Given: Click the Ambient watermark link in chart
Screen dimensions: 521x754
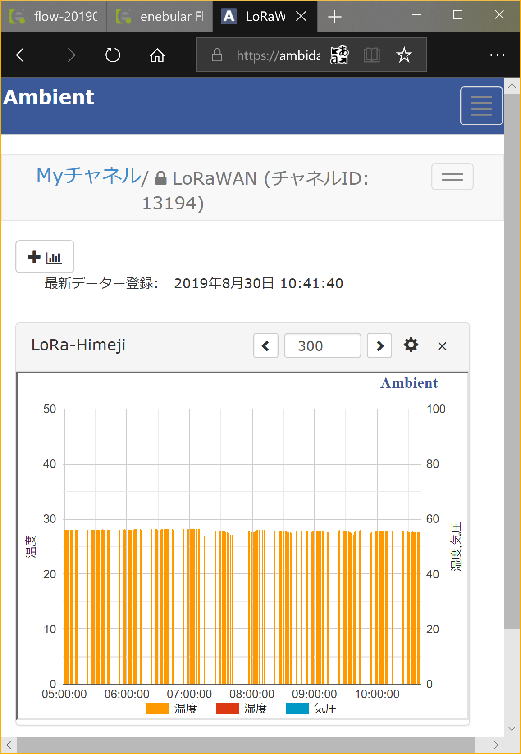Looking at the screenshot, I should click(x=409, y=383).
